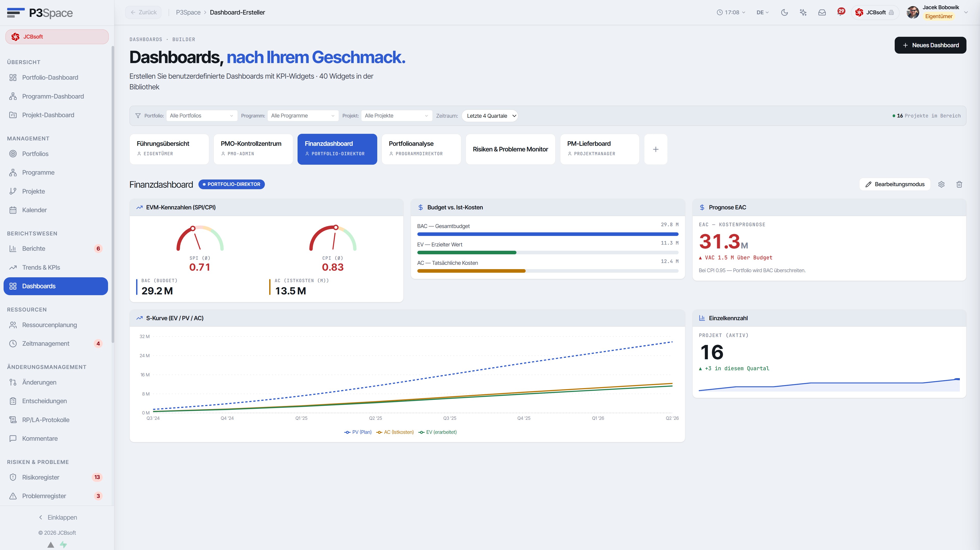Click the Entscheidungen clipboard icon
This screenshot has height=550, width=980.
tap(13, 401)
